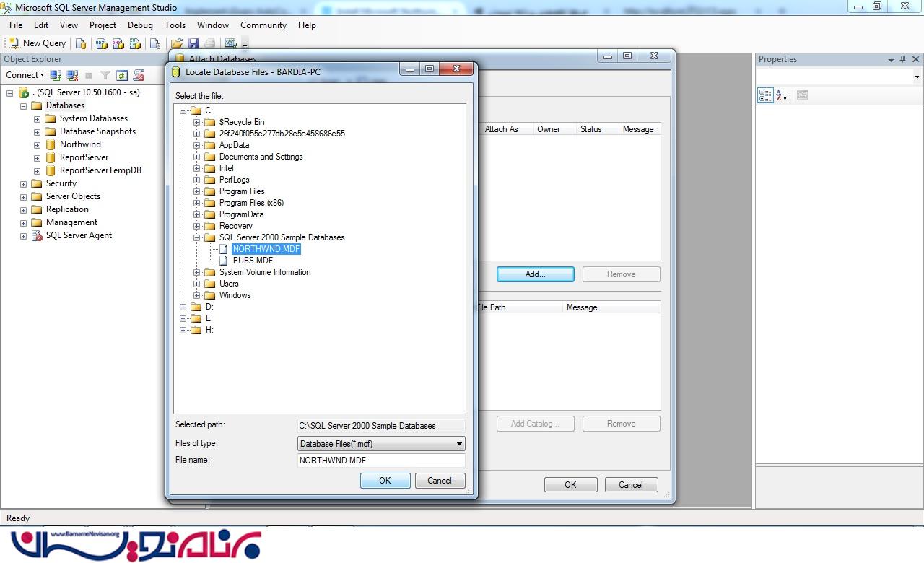Open the Edit menu
The width and height of the screenshot is (924, 563).
pos(41,25)
